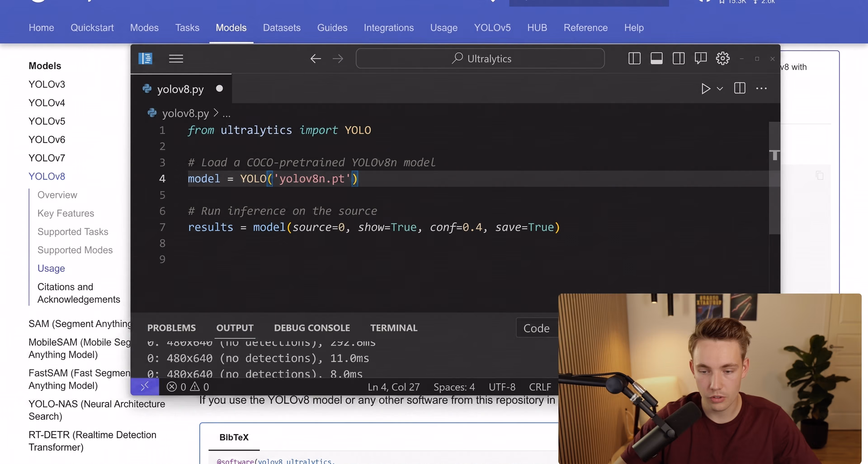
Task: Change indentation via Spaces: 4
Action: point(454,387)
